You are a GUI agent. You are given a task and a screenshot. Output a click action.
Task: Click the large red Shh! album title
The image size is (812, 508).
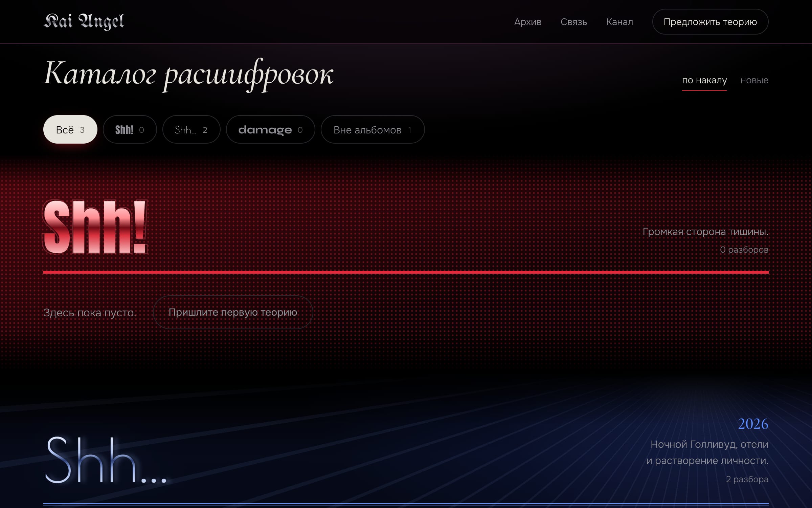[x=95, y=227]
